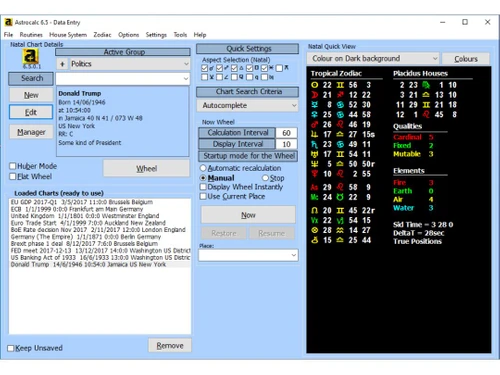Enable Huber Mode checkbox

click(13, 166)
